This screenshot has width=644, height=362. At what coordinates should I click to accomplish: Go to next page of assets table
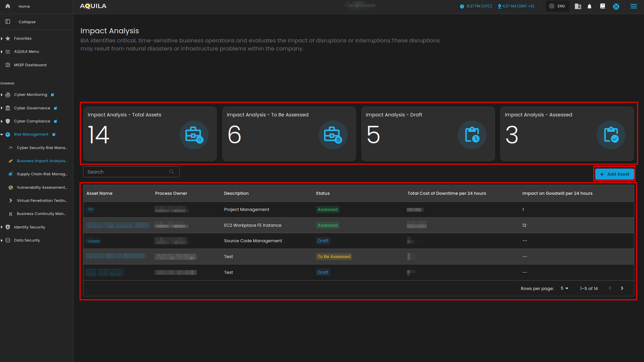622,288
